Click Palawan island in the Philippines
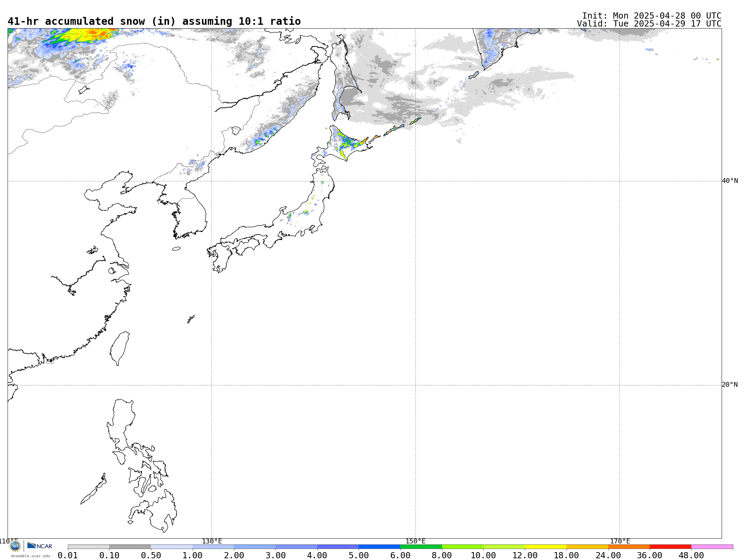The image size is (744, 560). [94, 489]
